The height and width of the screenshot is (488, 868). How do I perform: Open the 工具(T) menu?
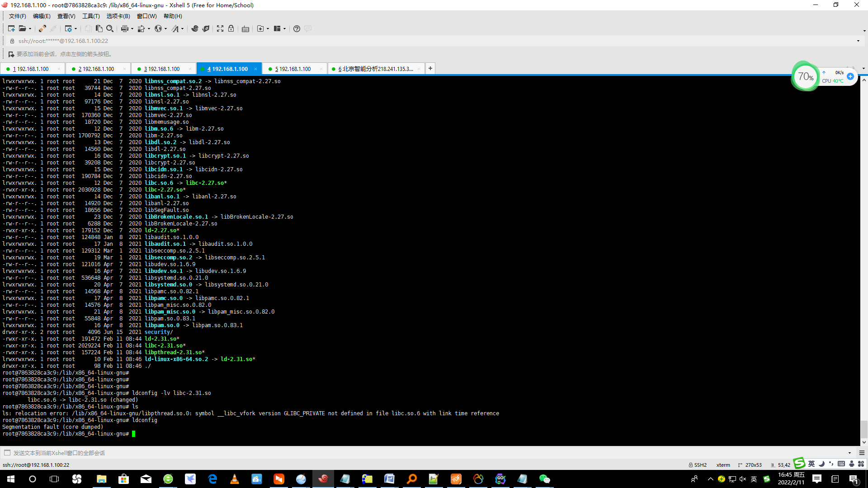(x=90, y=16)
